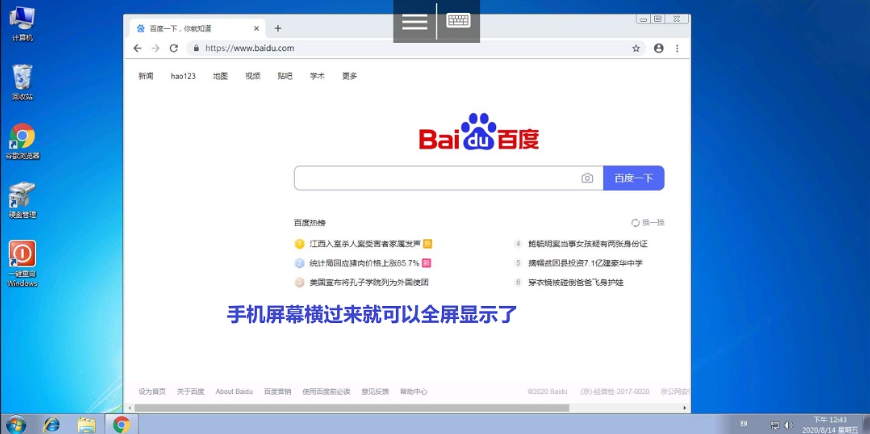Click the Chrome taskbar button
The width and height of the screenshot is (870, 434).
121,425
